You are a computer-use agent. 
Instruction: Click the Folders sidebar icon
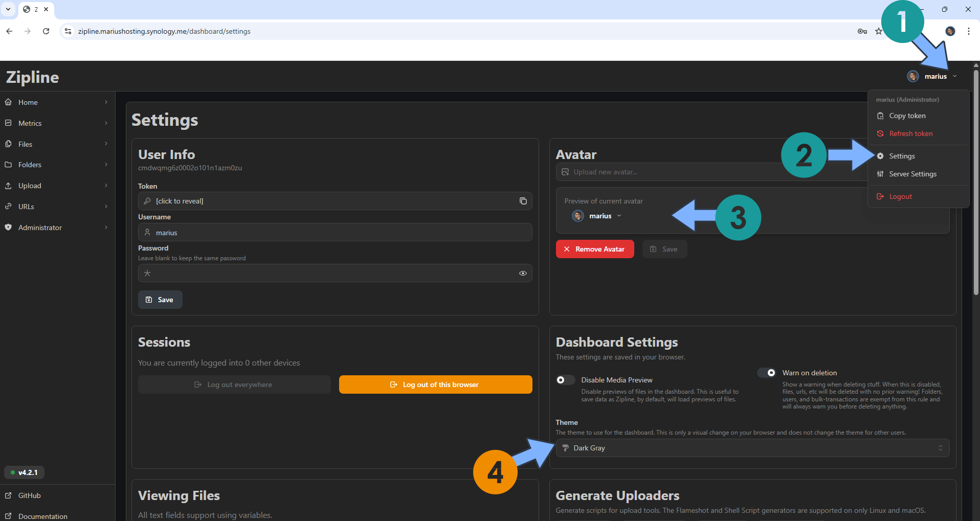click(x=8, y=165)
